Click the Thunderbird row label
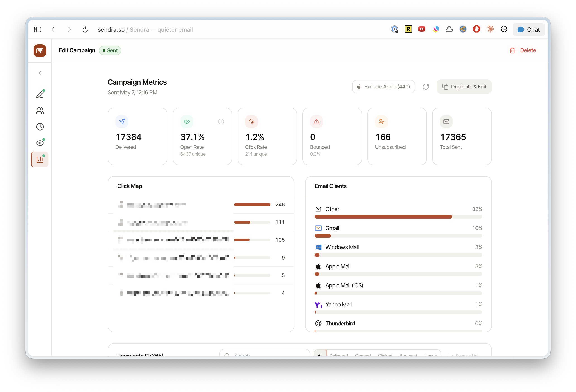The image size is (576, 392). (340, 324)
